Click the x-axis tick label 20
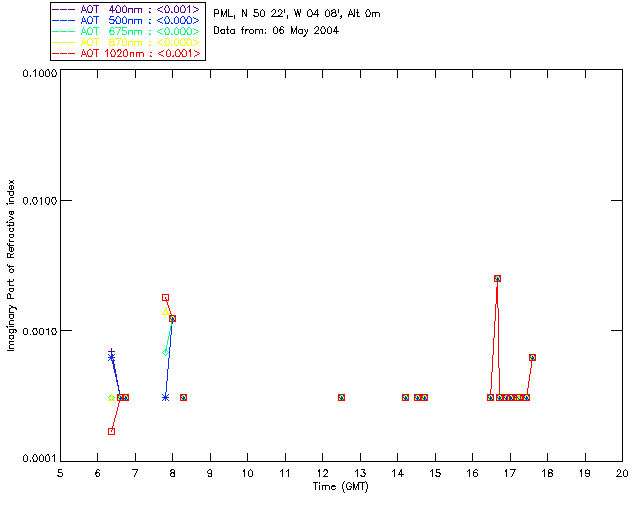The image size is (640, 512). pos(622,473)
